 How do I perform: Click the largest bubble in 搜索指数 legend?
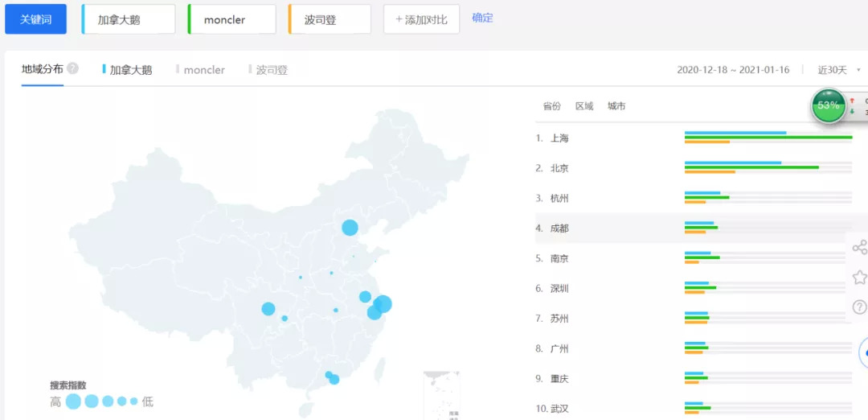click(x=74, y=401)
